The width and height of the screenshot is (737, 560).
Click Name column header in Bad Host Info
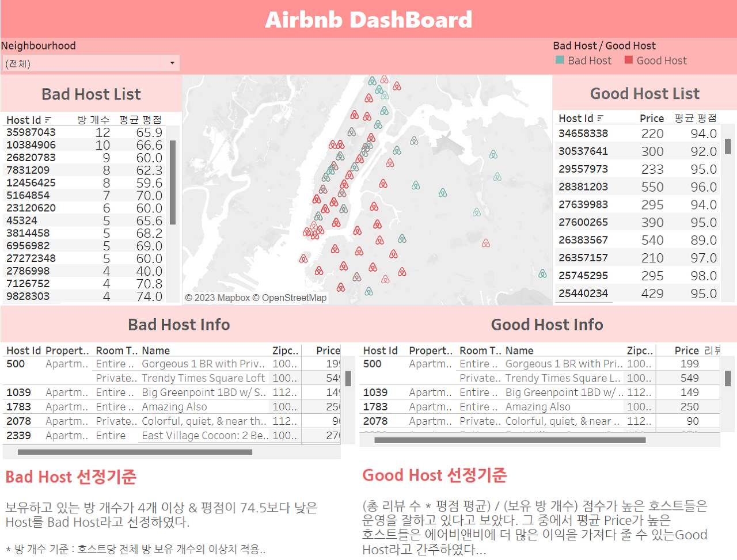point(155,351)
